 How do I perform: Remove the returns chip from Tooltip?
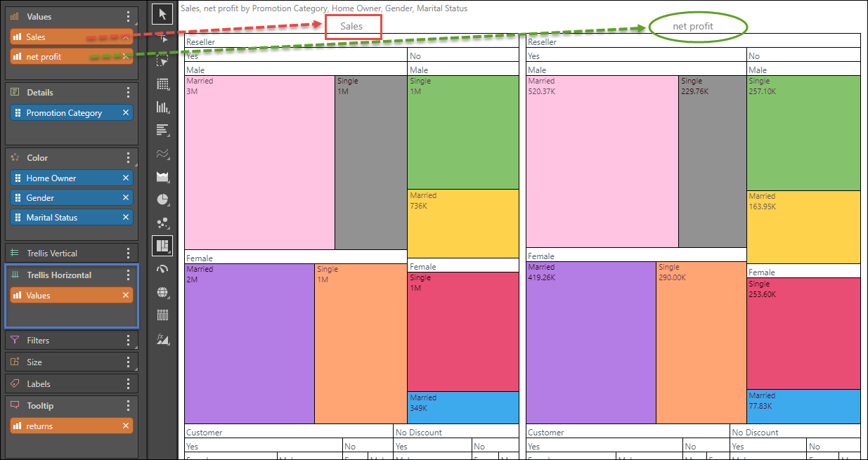(x=126, y=426)
